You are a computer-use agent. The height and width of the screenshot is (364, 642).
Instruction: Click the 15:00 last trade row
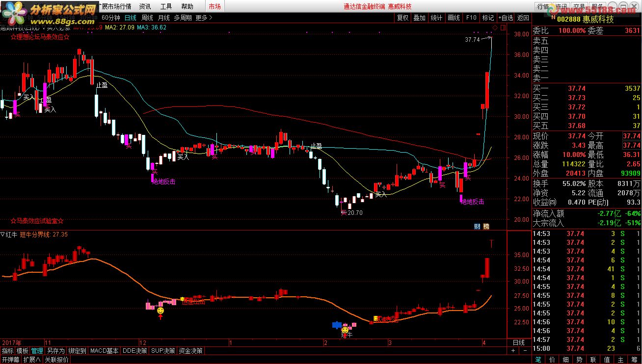pyautogui.click(x=587, y=348)
